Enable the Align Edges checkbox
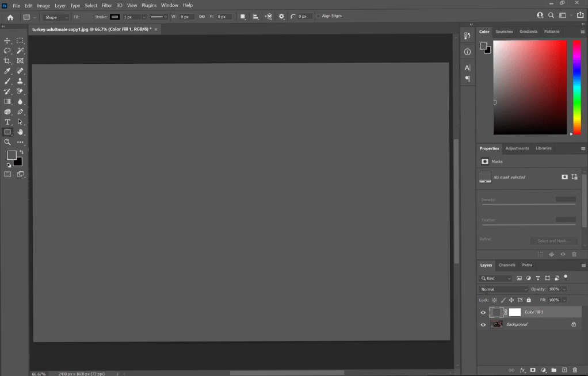The width and height of the screenshot is (588, 376). click(319, 16)
